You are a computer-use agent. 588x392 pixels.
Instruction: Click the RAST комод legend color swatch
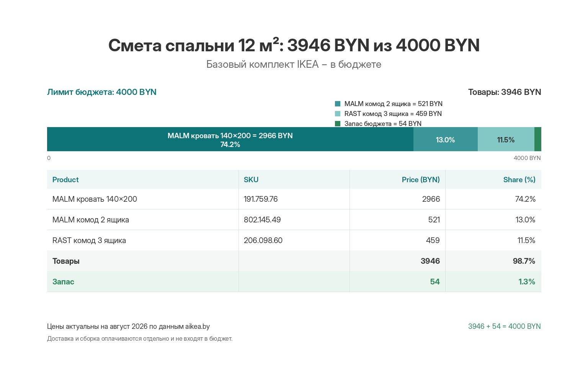[x=338, y=114]
